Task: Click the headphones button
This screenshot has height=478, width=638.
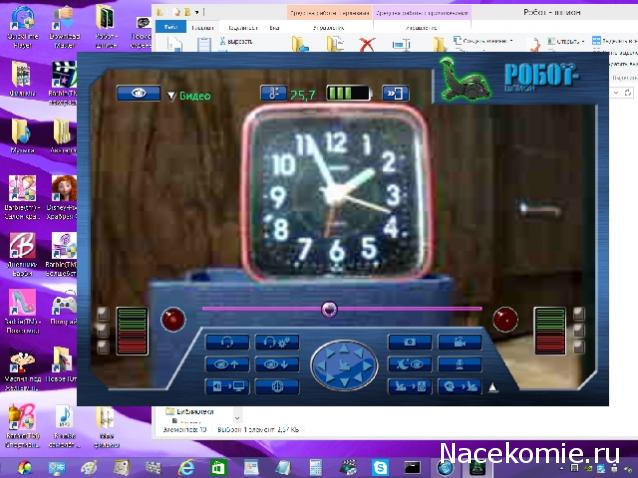Action: click(227, 342)
